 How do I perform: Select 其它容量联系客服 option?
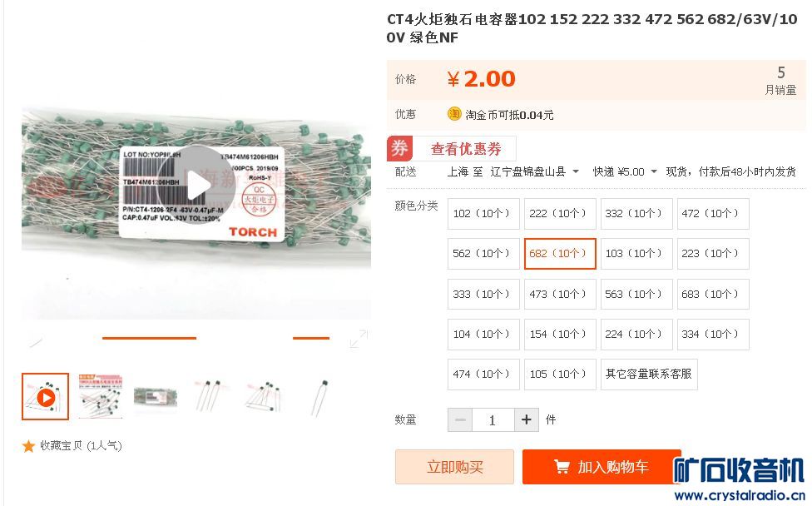[649, 374]
